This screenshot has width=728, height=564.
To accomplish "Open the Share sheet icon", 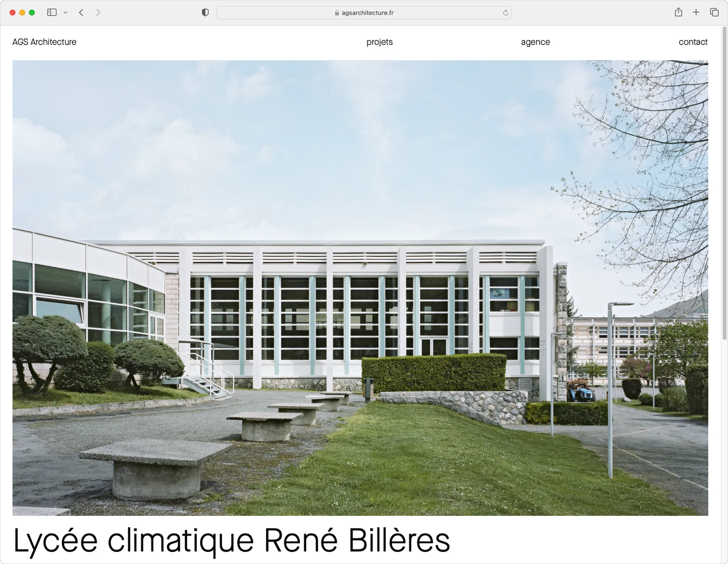I will [x=678, y=12].
